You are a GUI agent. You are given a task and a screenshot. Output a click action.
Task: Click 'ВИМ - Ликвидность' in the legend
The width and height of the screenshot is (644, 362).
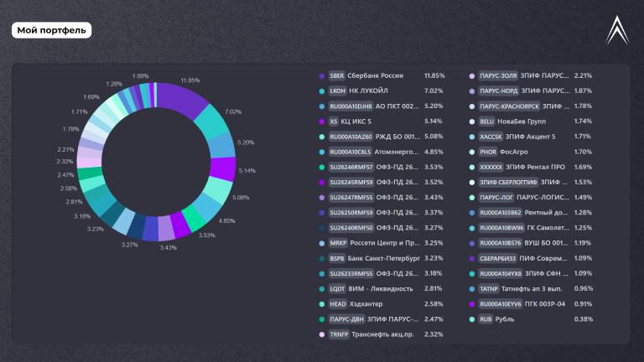coord(381,289)
